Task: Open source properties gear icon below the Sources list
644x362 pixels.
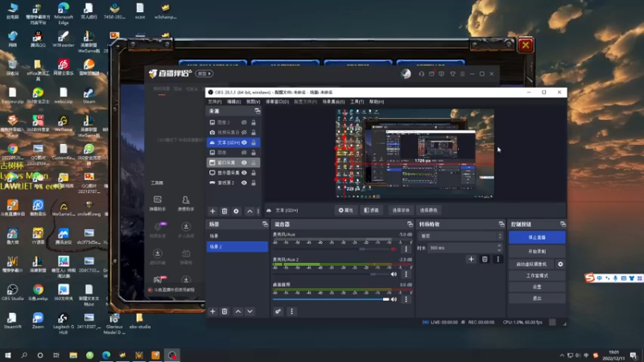Action: (236, 211)
